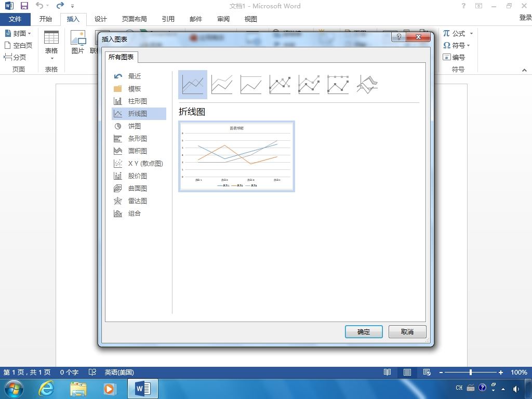
Task: Select 组合 combo chart category
Action: point(139,214)
